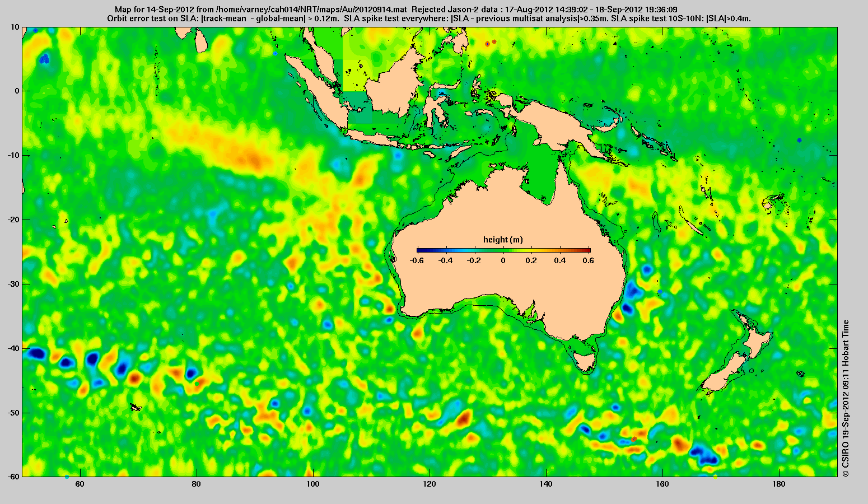Image resolution: width=868 pixels, height=504 pixels.
Task: Click the 'height (m)' colorbar label
Action: (503, 240)
